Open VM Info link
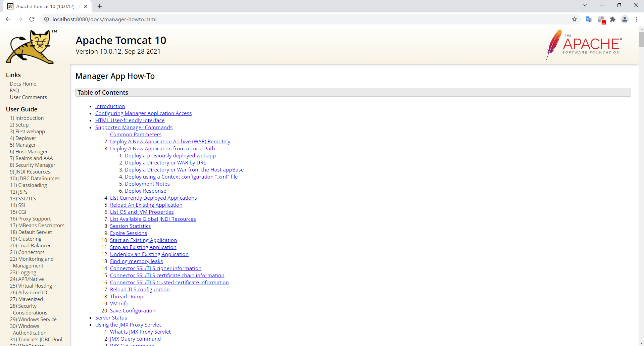644x346 pixels. point(119,304)
